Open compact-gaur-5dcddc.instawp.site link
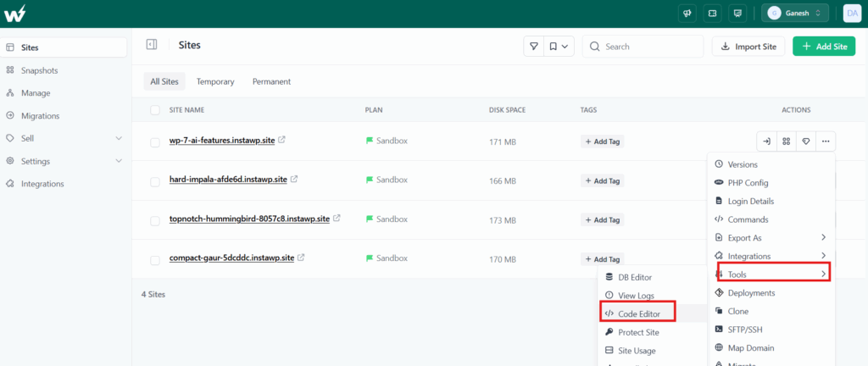The height and width of the screenshot is (366, 868). tap(231, 258)
